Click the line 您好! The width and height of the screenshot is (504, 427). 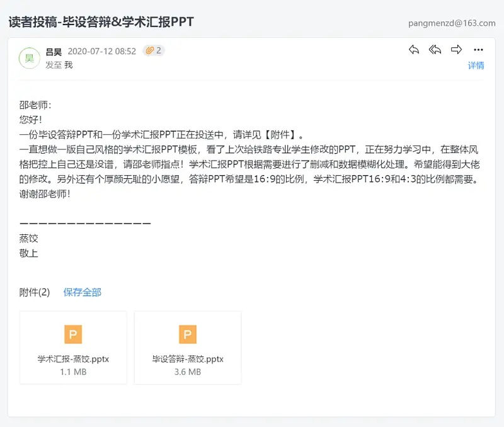(x=30, y=120)
